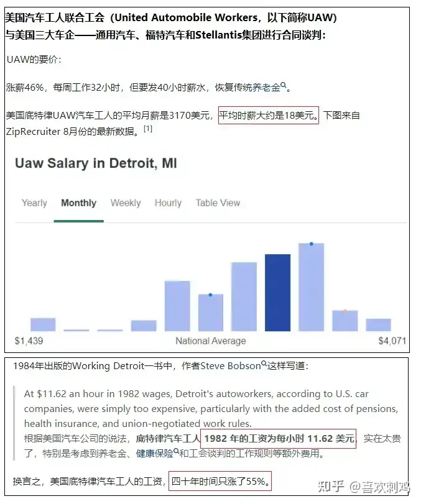Click the blue dot on the tallest bar
Screen dimensions: 421x504
point(312,244)
